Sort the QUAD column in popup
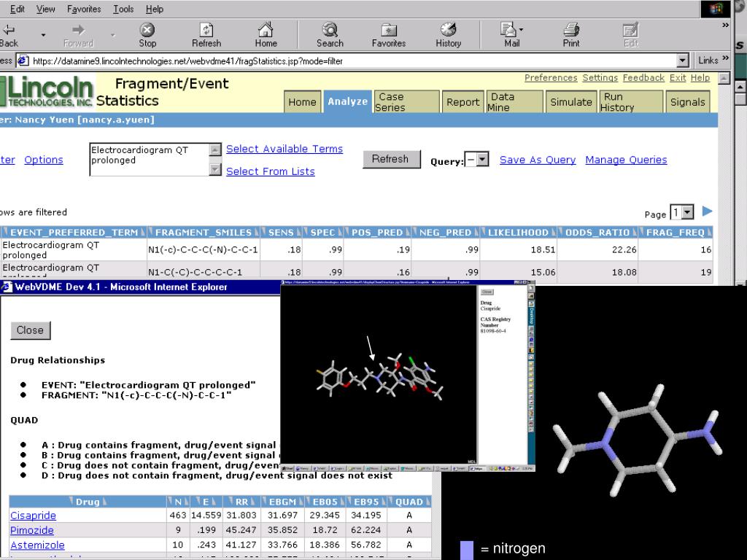Viewport: 747px width, 560px height. point(409,502)
